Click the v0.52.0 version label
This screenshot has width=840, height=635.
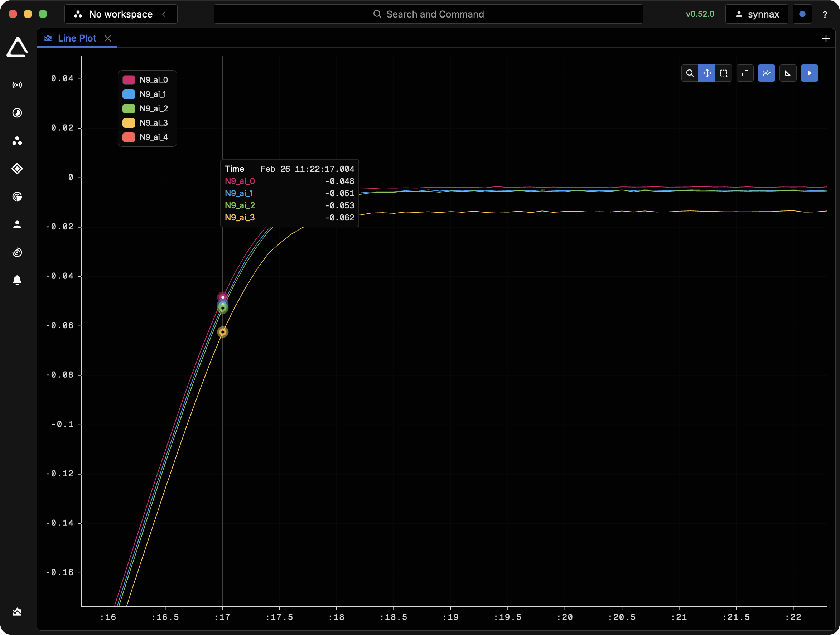click(700, 14)
